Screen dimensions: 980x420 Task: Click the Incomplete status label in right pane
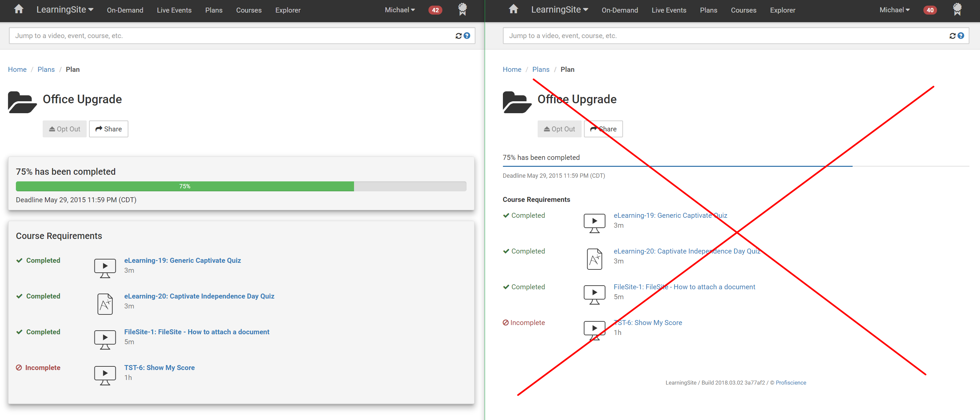click(524, 323)
